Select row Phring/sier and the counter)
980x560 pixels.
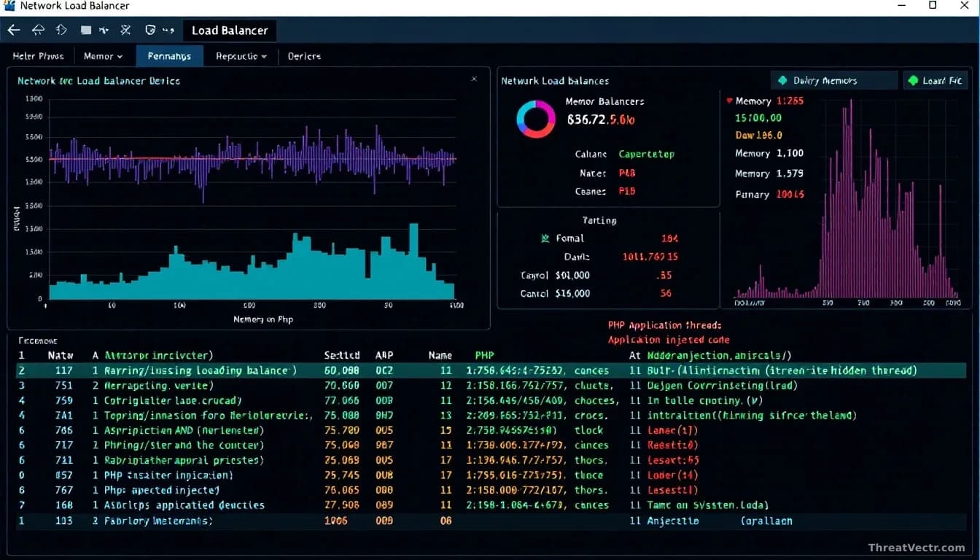click(490, 445)
